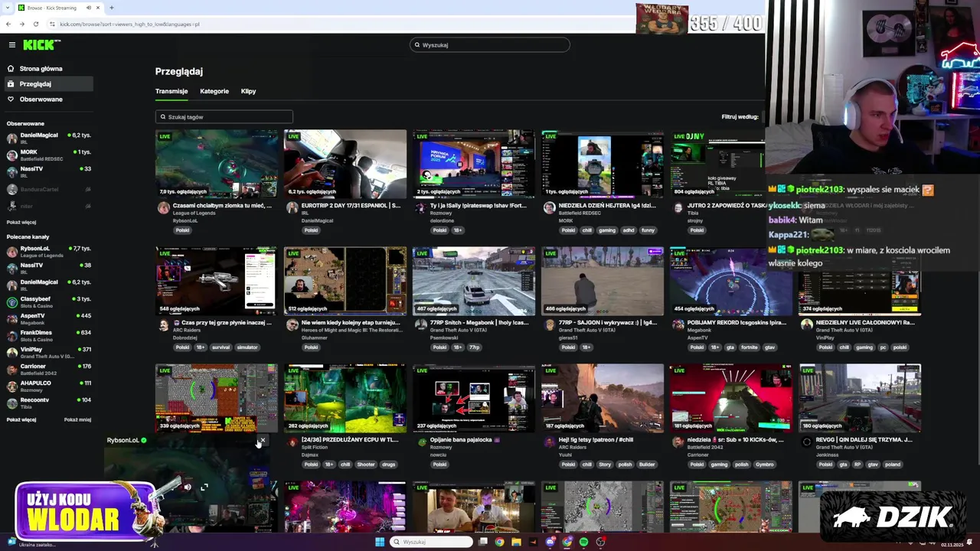Image resolution: width=980 pixels, height=551 pixels.
Task: Expand recommended channels with Pokaż więcej
Action: pyautogui.click(x=21, y=419)
